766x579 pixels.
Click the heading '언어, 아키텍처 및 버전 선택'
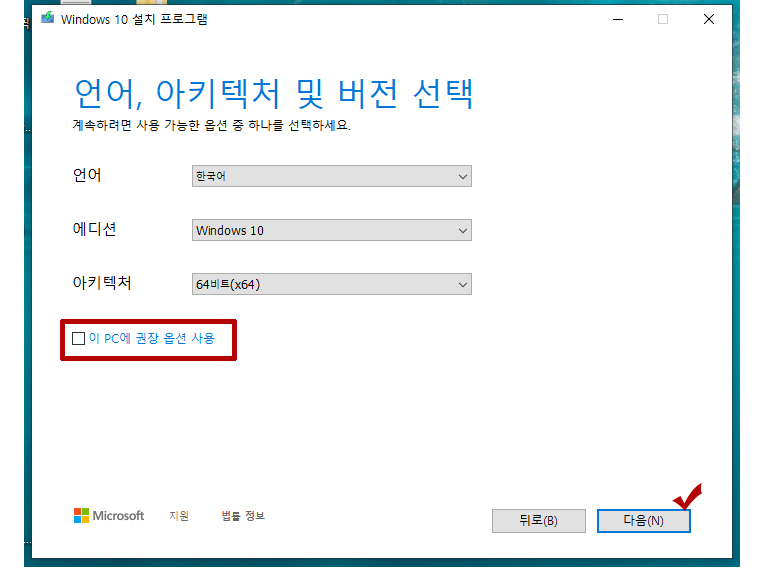[274, 93]
